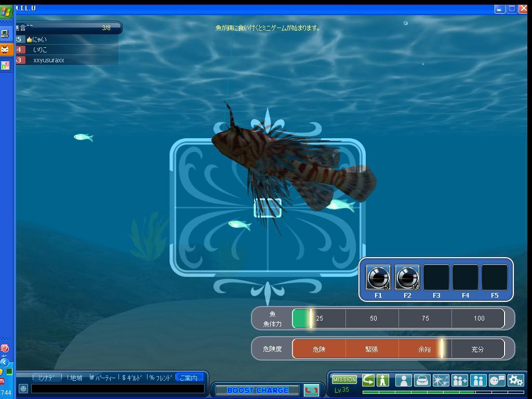532x399 pixels.
Task: Open the speech bubble chat icon
Action: pos(497,380)
